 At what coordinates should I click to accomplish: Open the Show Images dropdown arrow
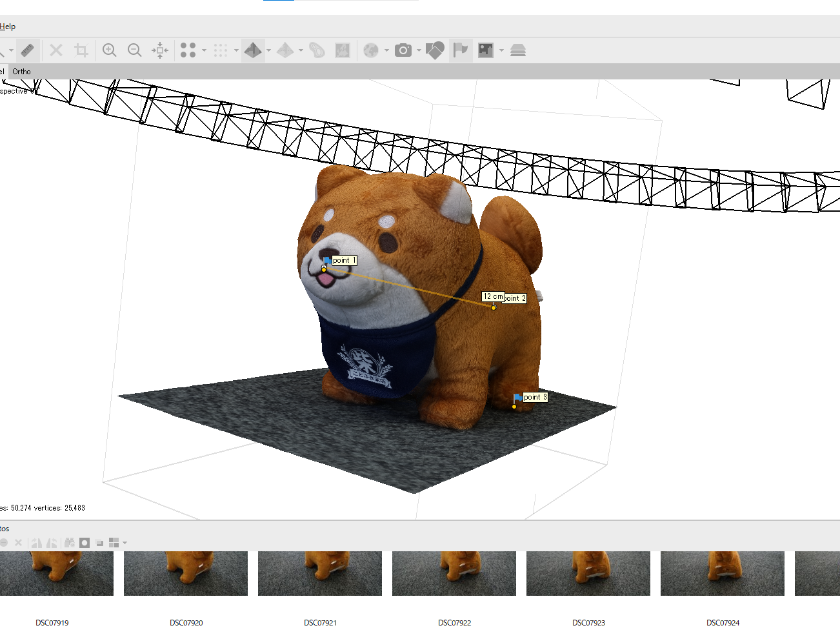click(501, 50)
